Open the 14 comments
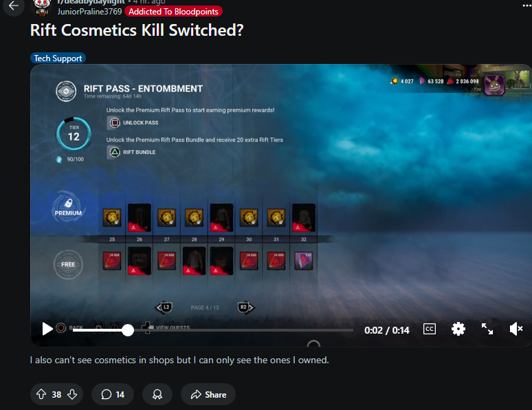Viewport: 532px width, 410px height. pos(113,394)
